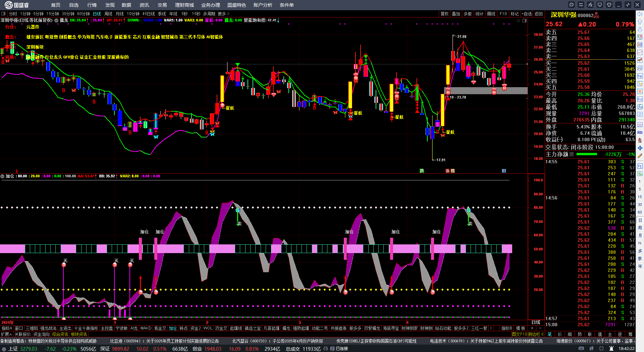Screen dimensions: 644x352
Task: Click the stock name 深圳华强
Action: coord(563,15)
